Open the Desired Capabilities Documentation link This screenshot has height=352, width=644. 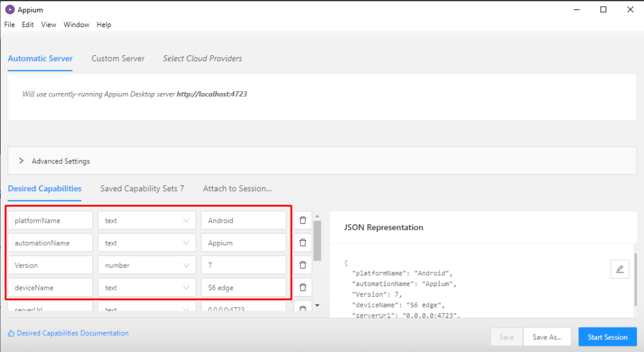[73, 333]
